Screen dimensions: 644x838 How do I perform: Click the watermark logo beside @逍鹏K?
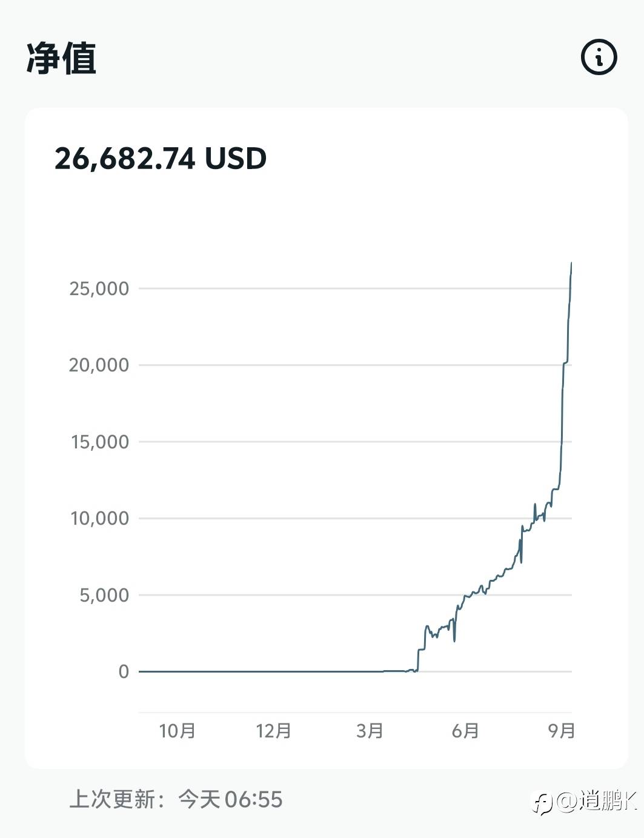pos(542,803)
